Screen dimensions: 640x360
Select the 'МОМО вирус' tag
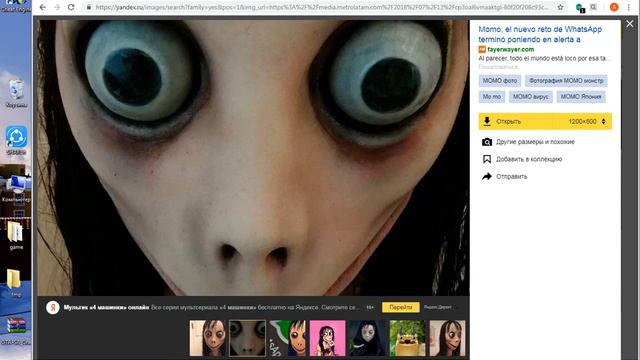point(531,97)
